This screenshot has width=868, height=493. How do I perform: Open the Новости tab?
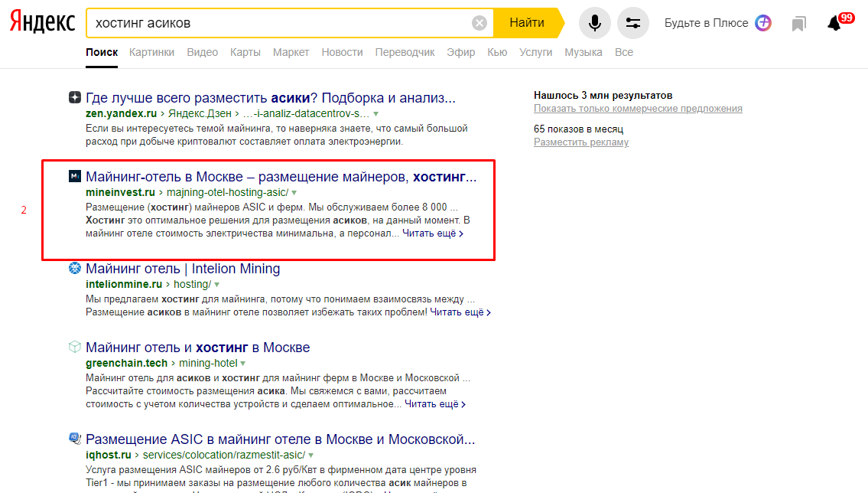pyautogui.click(x=342, y=52)
